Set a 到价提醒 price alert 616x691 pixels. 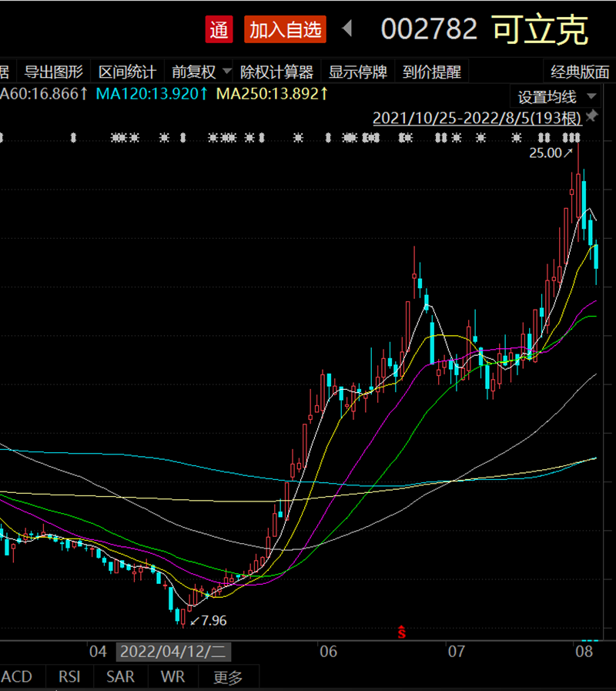click(432, 72)
